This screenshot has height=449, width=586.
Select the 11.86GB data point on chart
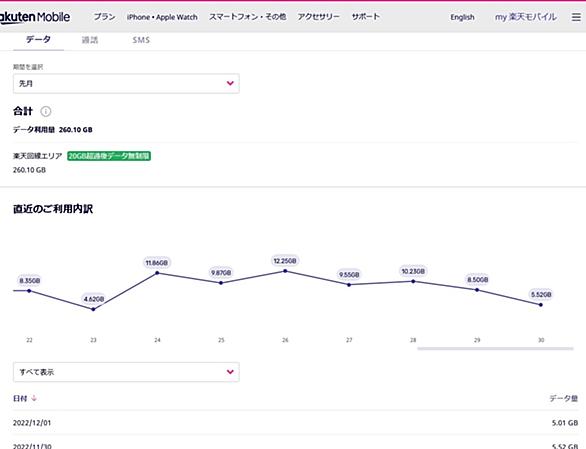tap(157, 273)
